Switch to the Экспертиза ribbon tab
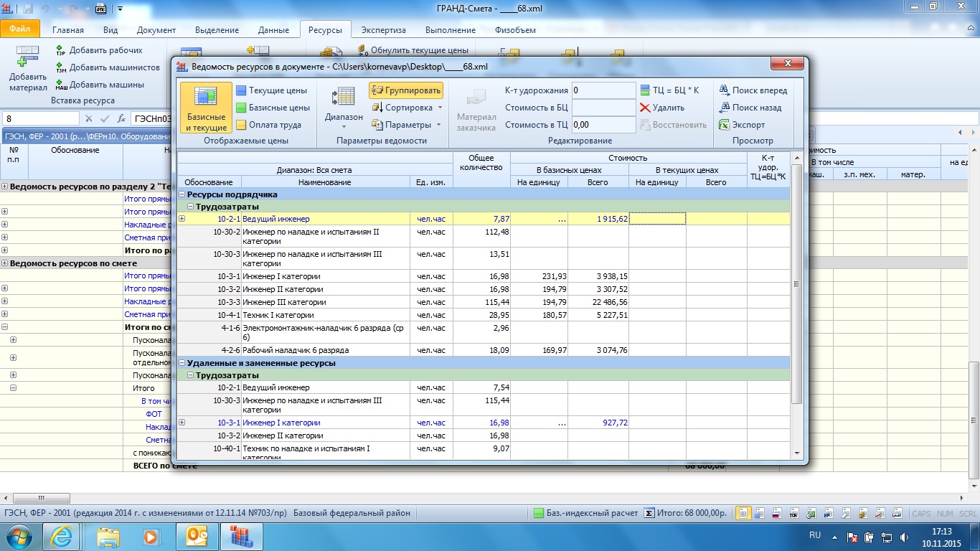This screenshot has height=551, width=980. [x=383, y=30]
